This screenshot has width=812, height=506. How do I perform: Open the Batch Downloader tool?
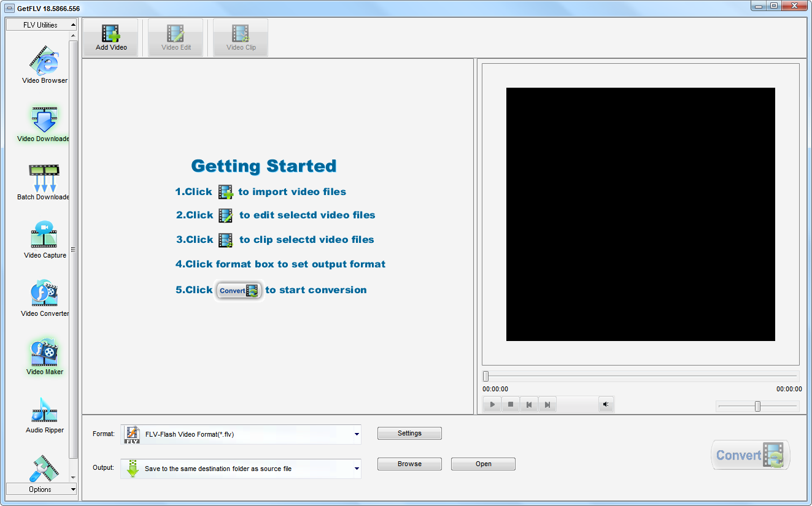tap(44, 181)
